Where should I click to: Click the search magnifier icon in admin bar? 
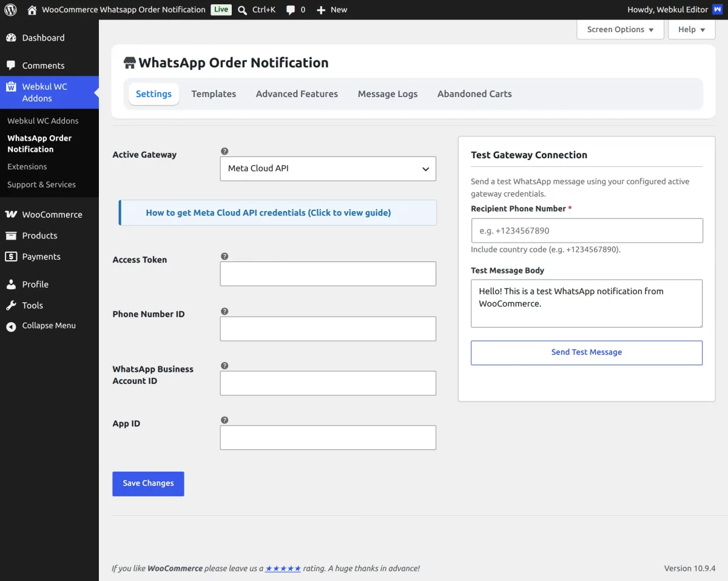(x=242, y=10)
